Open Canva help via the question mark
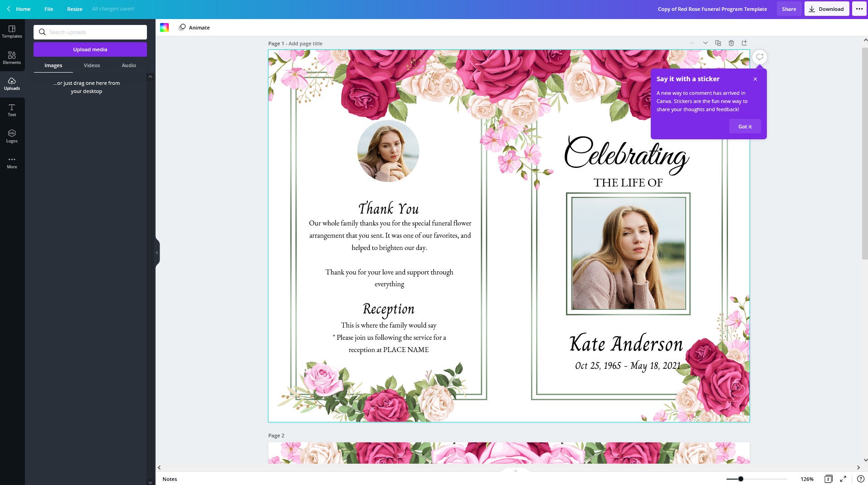Screen dimensions: 868x485 (x=859, y=479)
